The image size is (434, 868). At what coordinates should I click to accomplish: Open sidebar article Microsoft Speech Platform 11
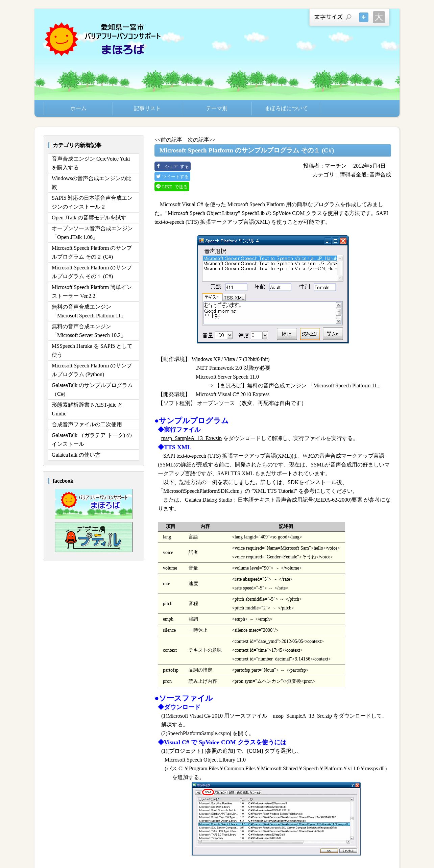(x=94, y=311)
